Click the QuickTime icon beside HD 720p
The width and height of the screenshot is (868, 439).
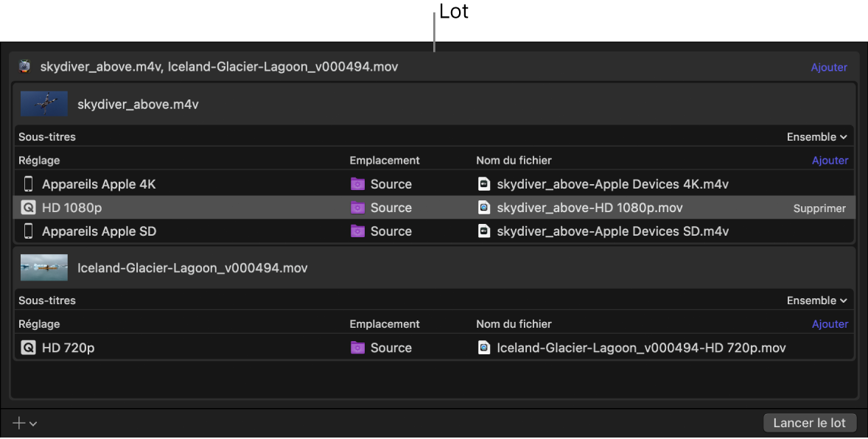[29, 348]
